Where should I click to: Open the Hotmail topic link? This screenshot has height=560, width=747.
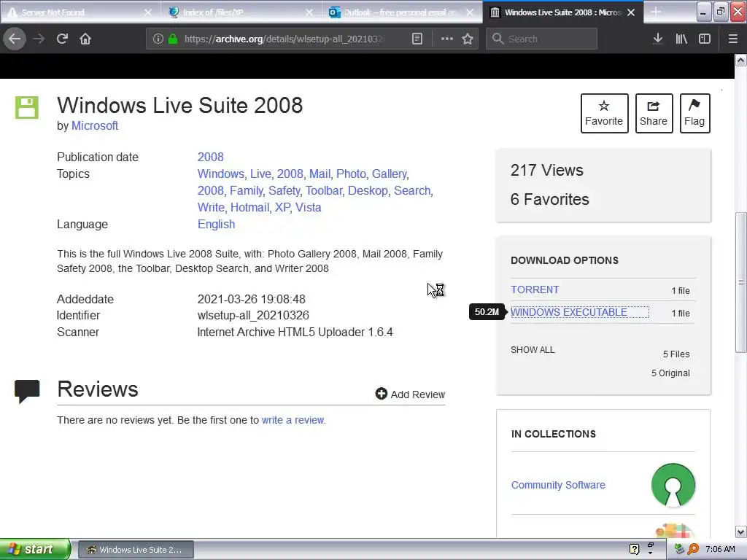click(x=249, y=207)
